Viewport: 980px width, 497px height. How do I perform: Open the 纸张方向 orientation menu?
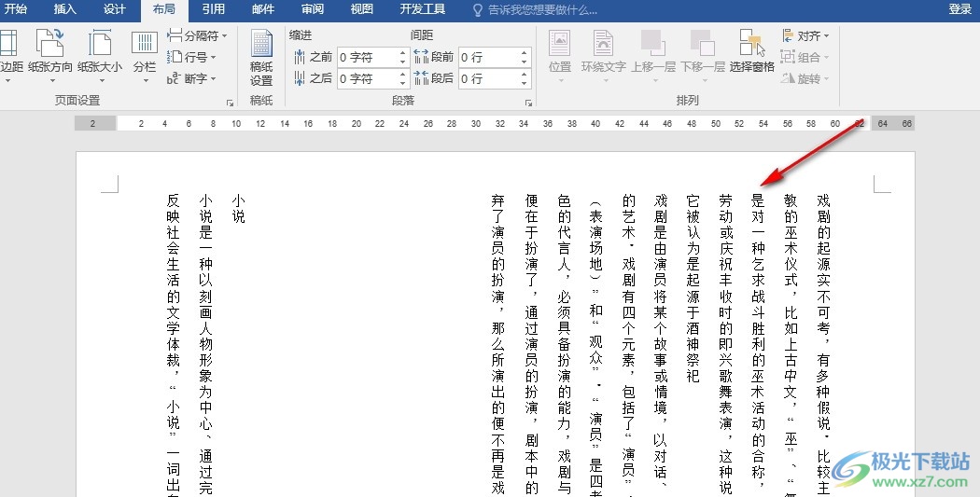50,58
